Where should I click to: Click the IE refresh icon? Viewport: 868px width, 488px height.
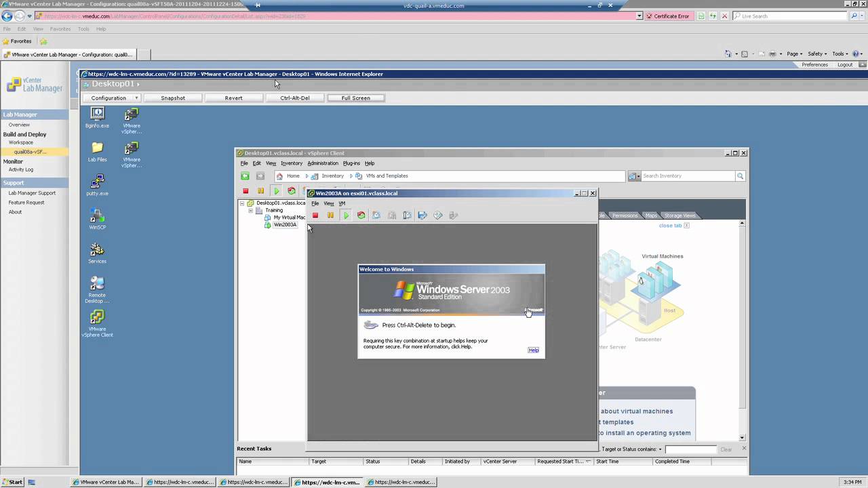[x=713, y=16]
